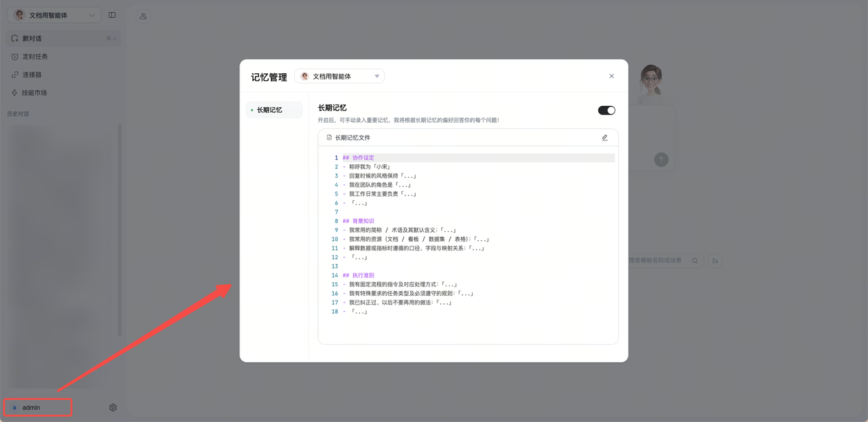Expand the 文档用智能体 agent selector in the sidebar
This screenshot has height=422, width=868.
(x=56, y=15)
